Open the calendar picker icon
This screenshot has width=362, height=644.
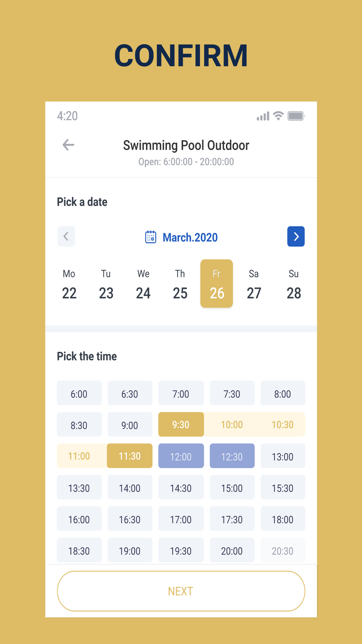pos(151,237)
